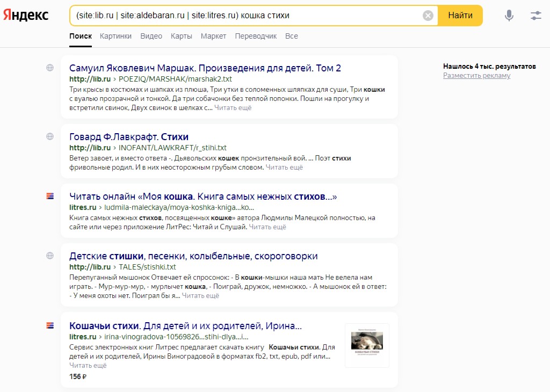Viewport: 550px width, 392px height.
Task: Open the Видео tab
Action: pos(151,36)
